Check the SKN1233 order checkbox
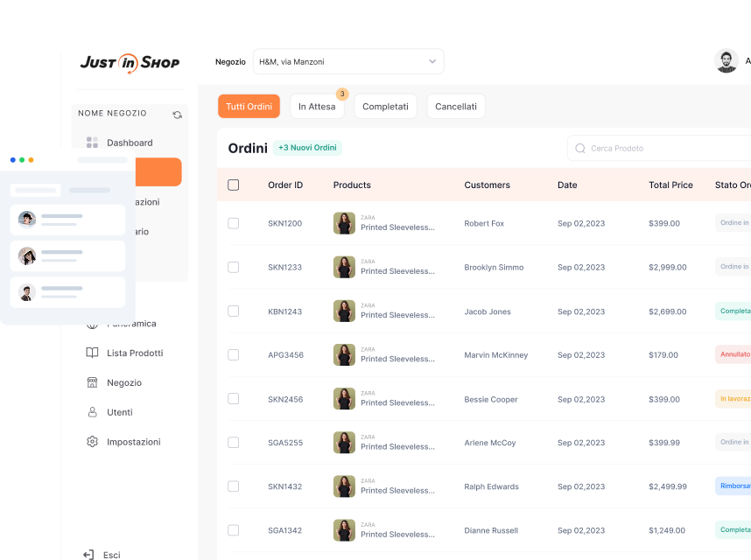Screen dimensions: 751x560 click(x=233, y=267)
